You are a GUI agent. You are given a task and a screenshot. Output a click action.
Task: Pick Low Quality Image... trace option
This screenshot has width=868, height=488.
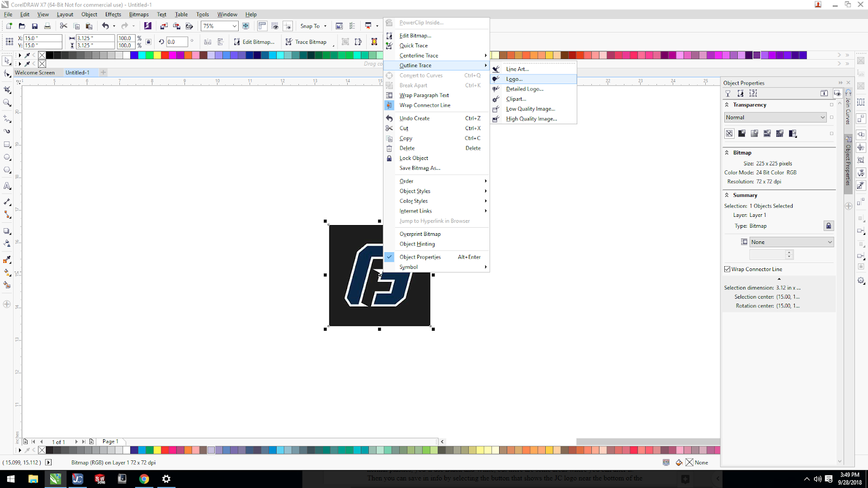533,109
